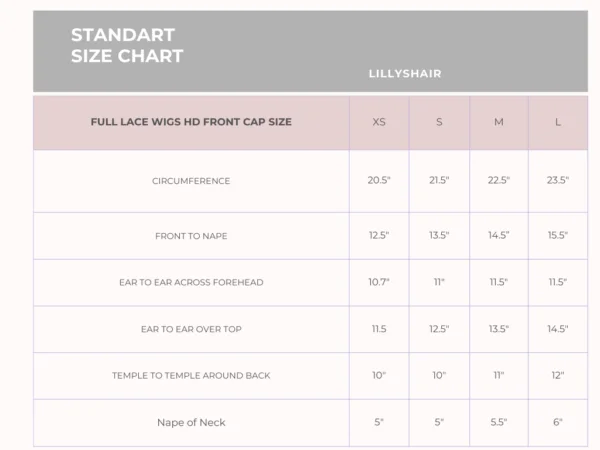The height and width of the screenshot is (450, 600).
Task: Select the S column header
Action: [439, 122]
